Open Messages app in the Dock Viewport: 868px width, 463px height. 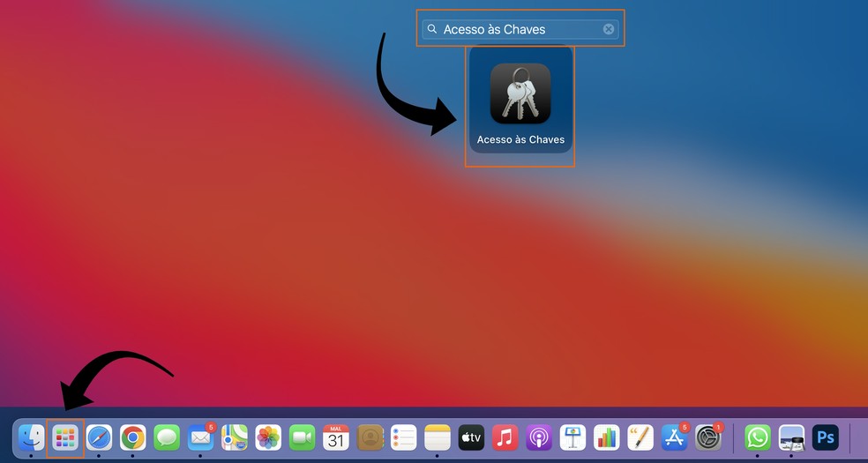[167, 437]
